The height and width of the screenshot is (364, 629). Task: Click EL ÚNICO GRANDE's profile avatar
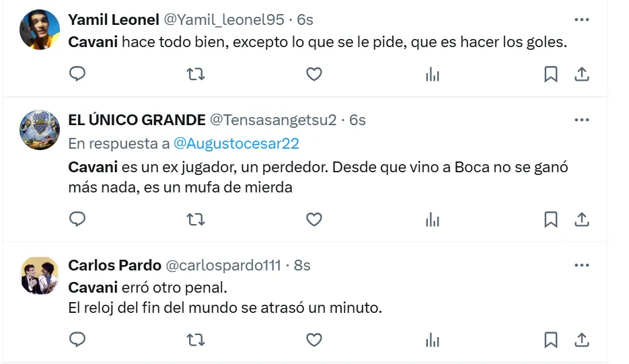[x=40, y=130]
